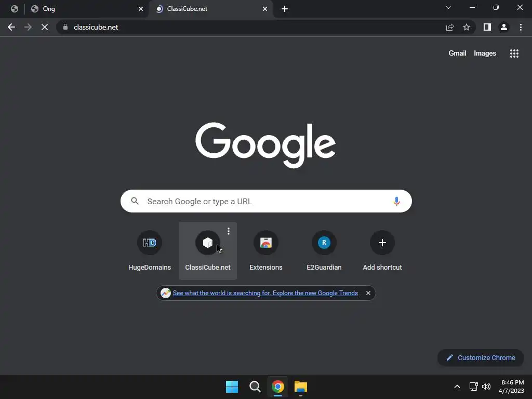
Task: View site info via the lock icon
Action: (x=65, y=27)
